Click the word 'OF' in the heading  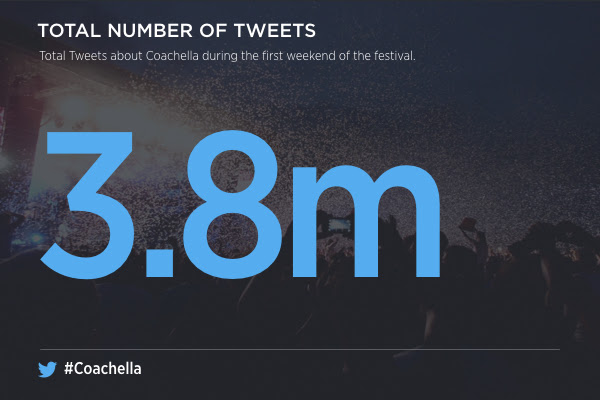213,31
